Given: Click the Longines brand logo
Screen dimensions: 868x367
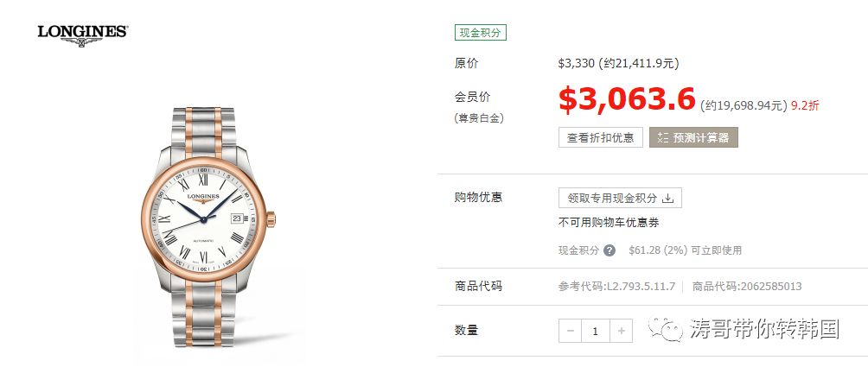Looking at the screenshot, I should coord(82,35).
